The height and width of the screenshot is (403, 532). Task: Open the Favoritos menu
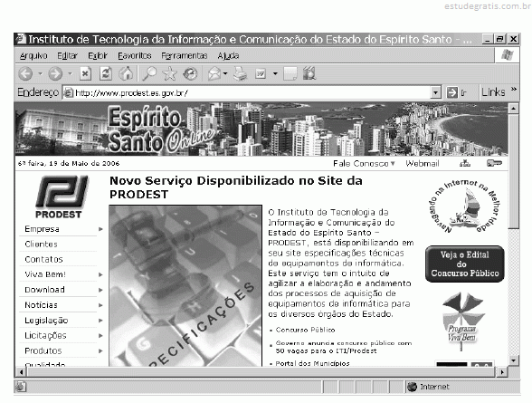click(135, 55)
